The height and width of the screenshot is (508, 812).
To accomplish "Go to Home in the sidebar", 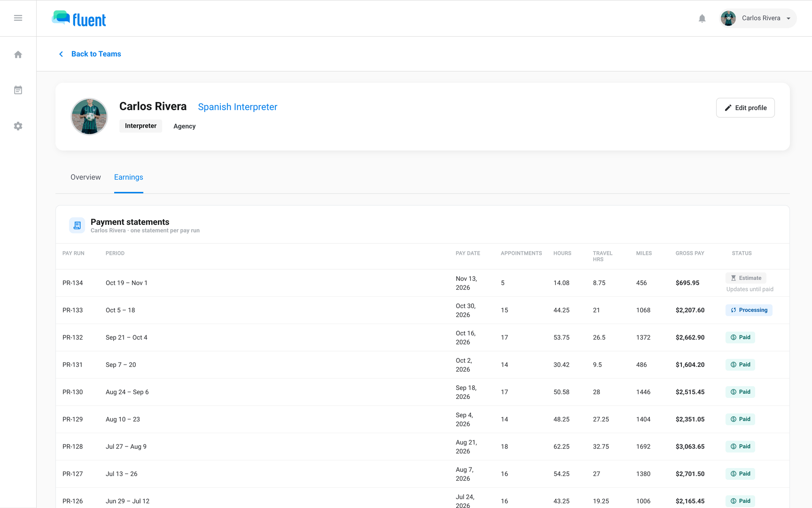I will [18, 55].
